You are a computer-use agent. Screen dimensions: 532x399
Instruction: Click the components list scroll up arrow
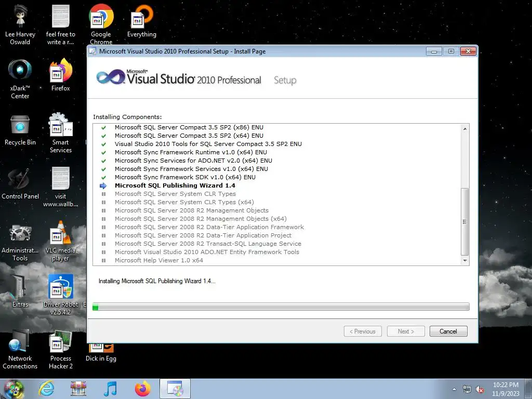[465, 129]
